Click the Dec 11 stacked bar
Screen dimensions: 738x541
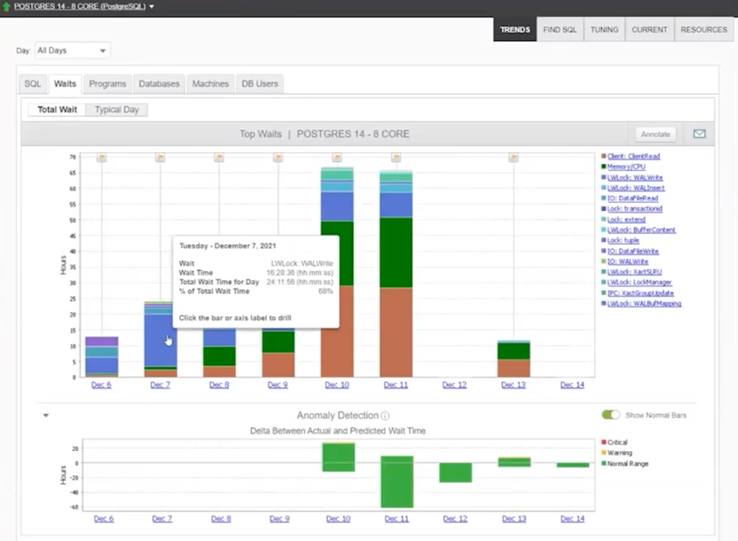tap(396, 274)
